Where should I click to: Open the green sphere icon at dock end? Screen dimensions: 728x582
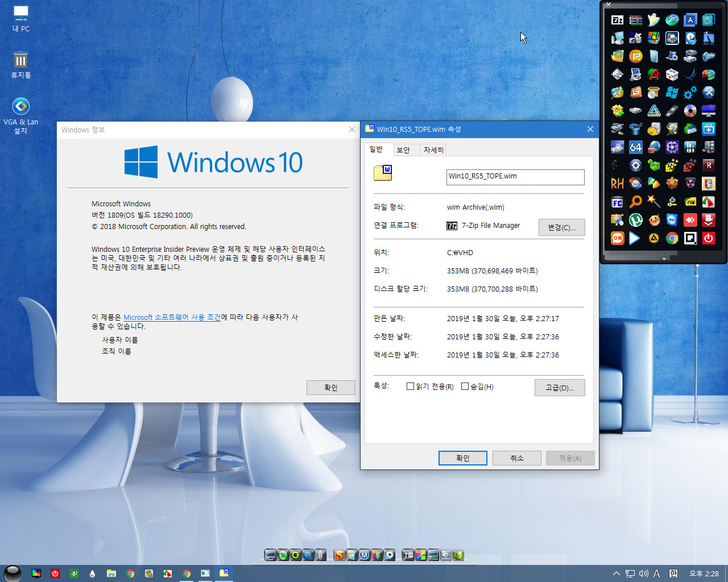[x=458, y=555]
